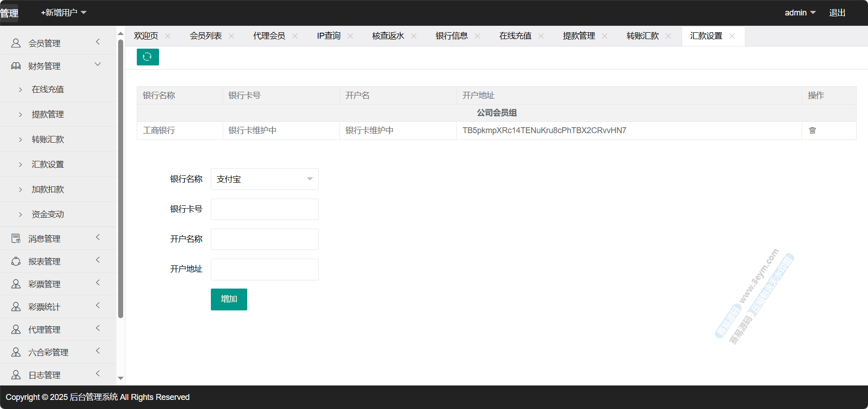Viewport: 868px width, 409px height.
Task: Switch to the 核查返水 tab
Action: pyautogui.click(x=388, y=36)
